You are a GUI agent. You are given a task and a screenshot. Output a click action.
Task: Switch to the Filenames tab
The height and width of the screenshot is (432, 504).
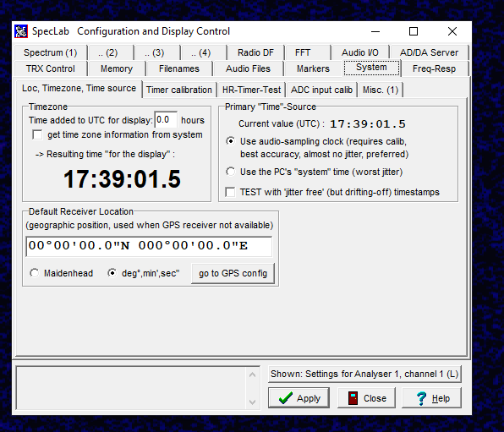tap(179, 68)
